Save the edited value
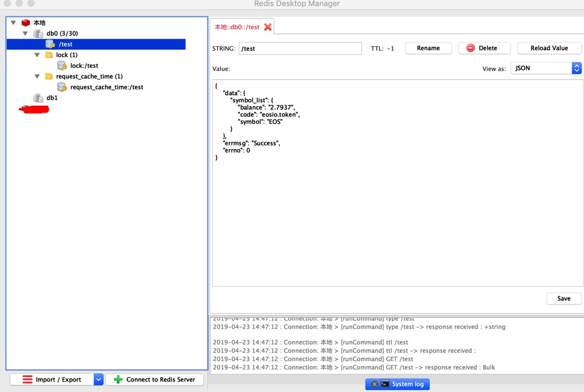This screenshot has height=392, width=584. point(564,299)
